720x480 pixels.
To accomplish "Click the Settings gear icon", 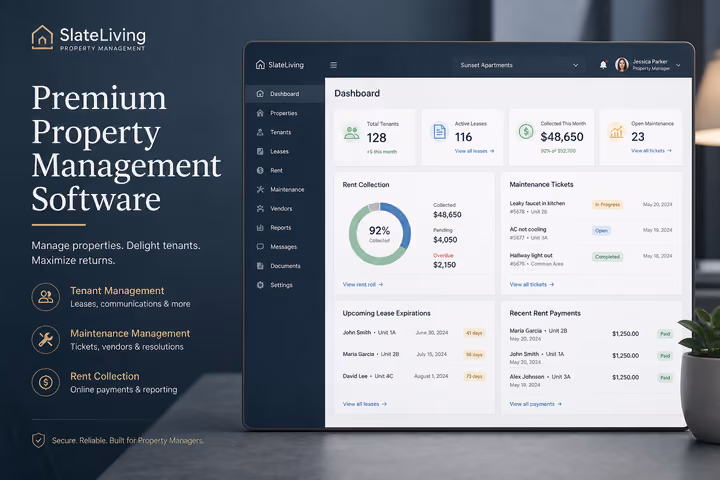I will pos(260,285).
